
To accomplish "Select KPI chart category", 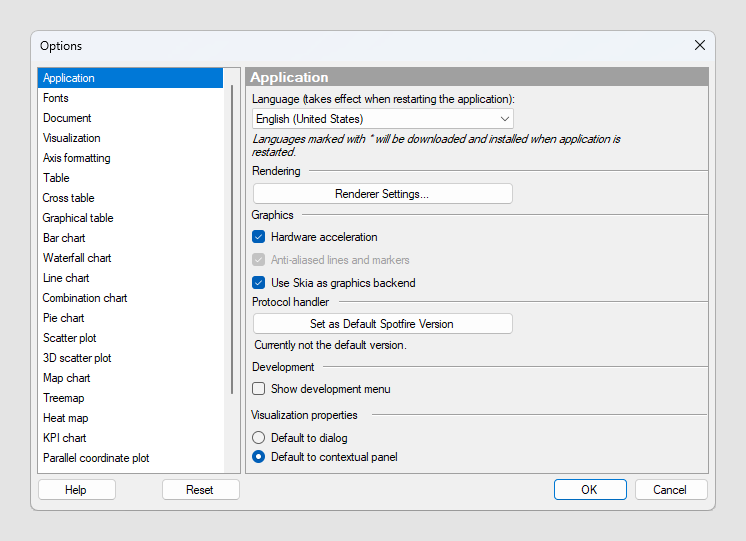I will point(64,438).
